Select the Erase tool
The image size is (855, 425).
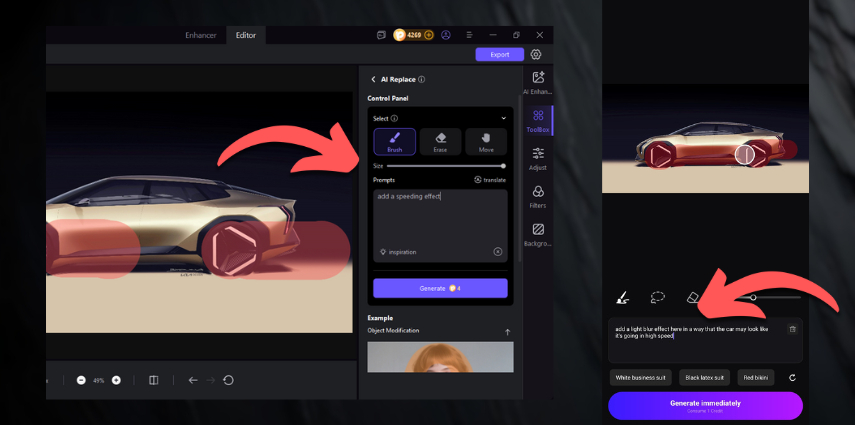tap(440, 141)
